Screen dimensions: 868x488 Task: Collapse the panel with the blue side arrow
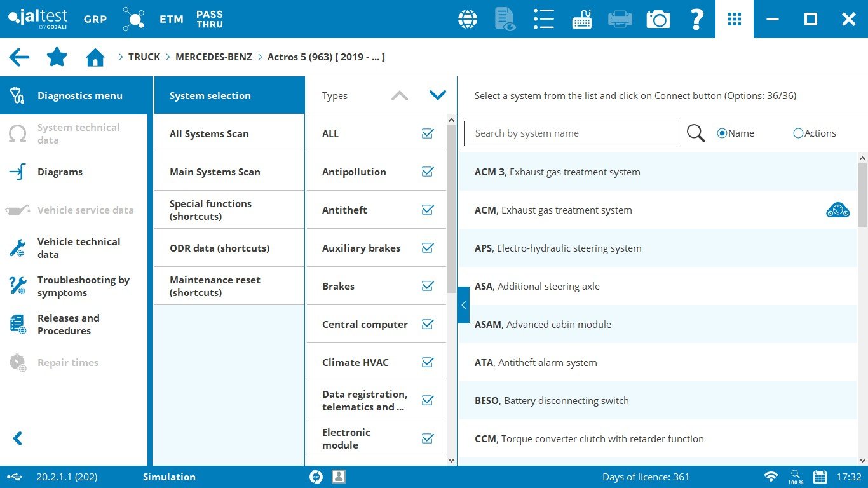point(463,305)
